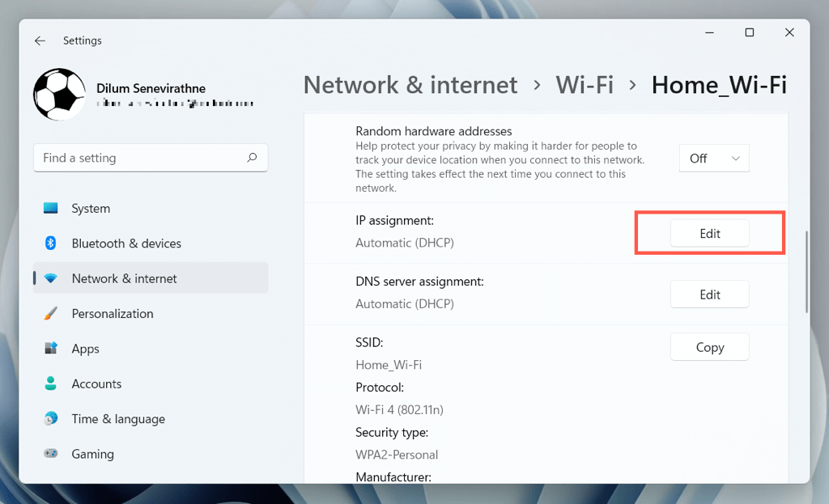Copy the SSID network properties
The image size is (829, 504).
tap(709, 347)
